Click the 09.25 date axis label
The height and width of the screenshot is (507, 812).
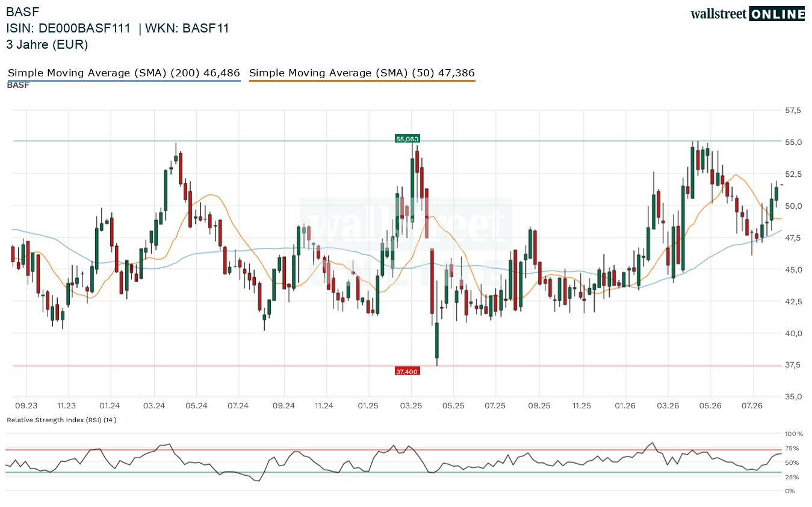tap(539, 406)
